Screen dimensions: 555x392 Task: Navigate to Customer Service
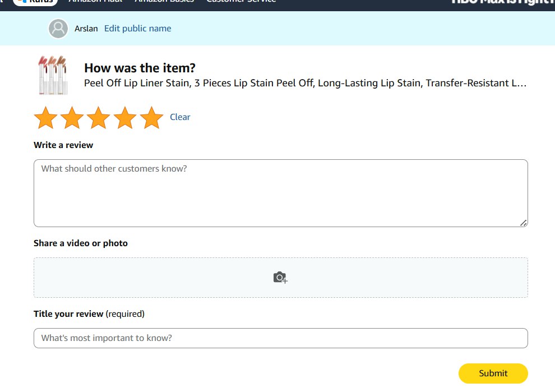point(241,1)
